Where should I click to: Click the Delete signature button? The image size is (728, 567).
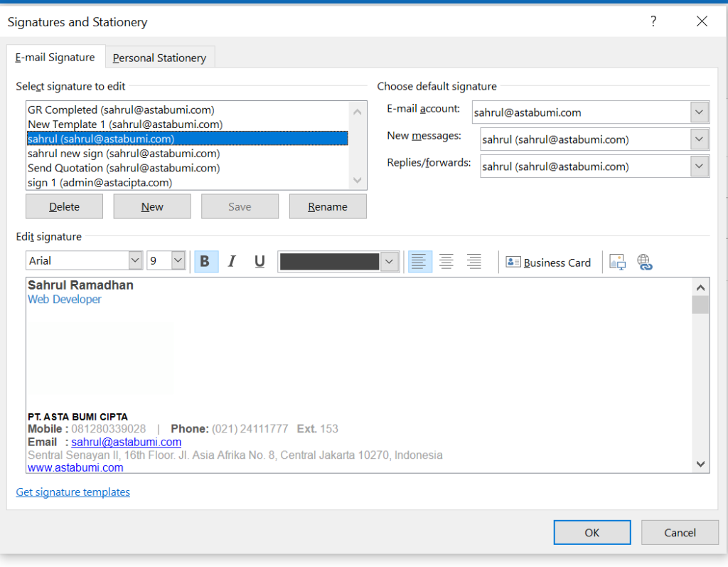[64, 207]
